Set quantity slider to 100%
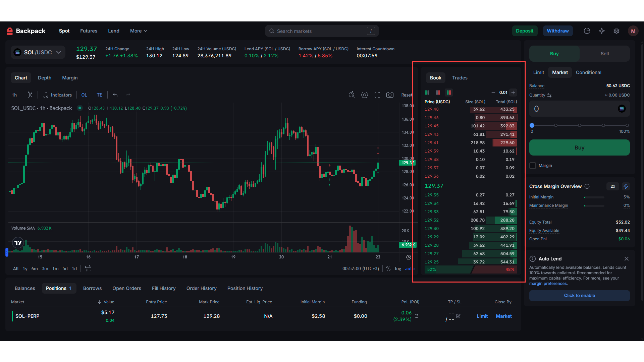644x362 pixels. tap(627, 125)
